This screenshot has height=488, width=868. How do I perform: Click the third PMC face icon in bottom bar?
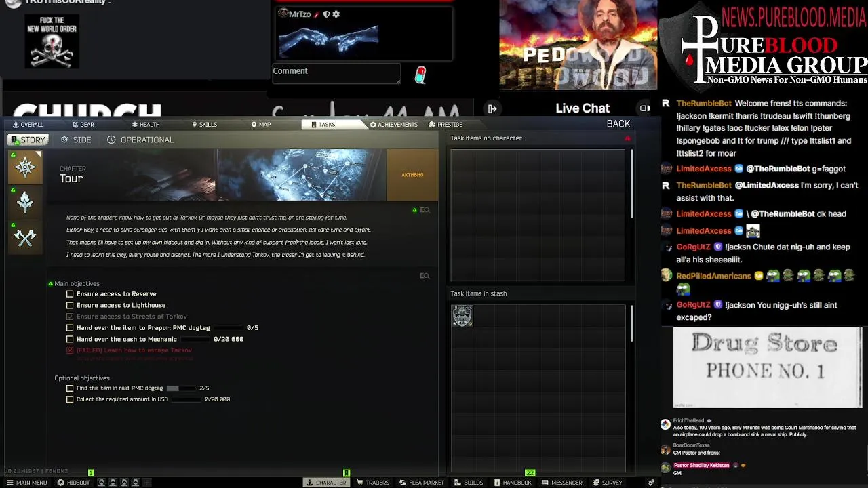124,483
